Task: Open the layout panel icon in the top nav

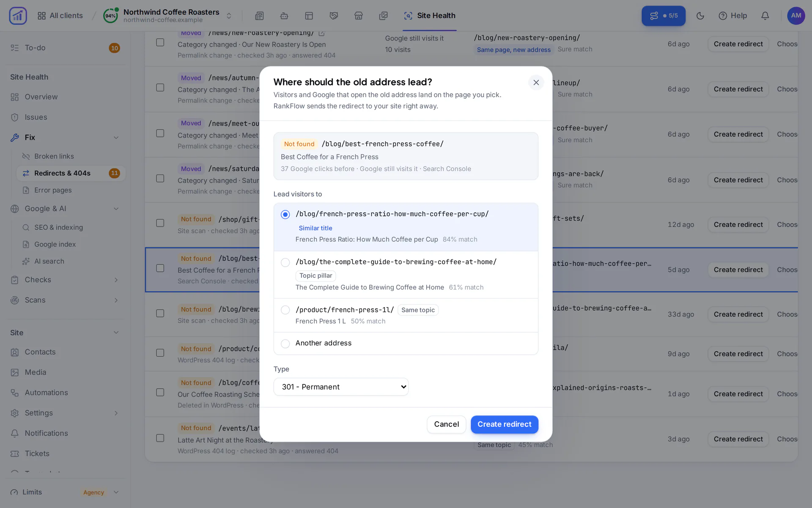Action: pyautogui.click(x=309, y=16)
